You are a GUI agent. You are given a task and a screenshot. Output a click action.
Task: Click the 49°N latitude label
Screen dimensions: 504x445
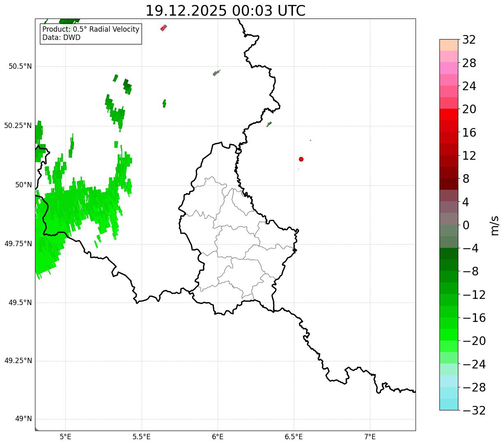(23, 419)
